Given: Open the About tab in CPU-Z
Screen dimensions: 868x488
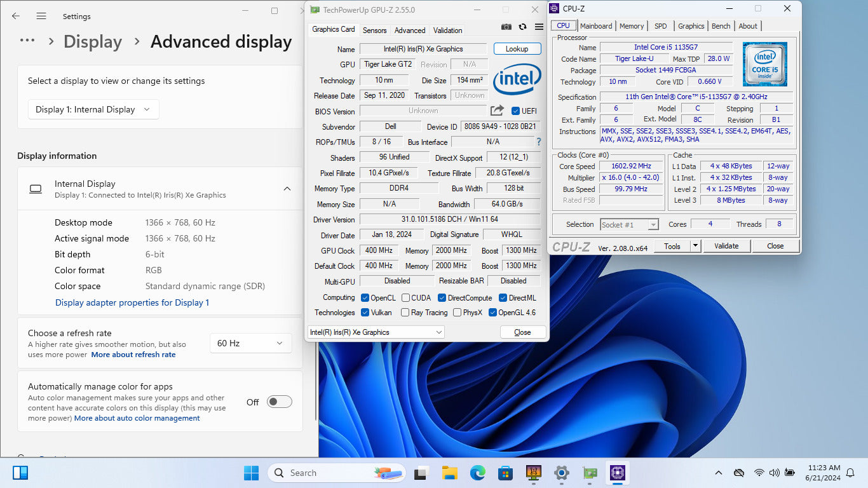Looking at the screenshot, I should coord(748,26).
